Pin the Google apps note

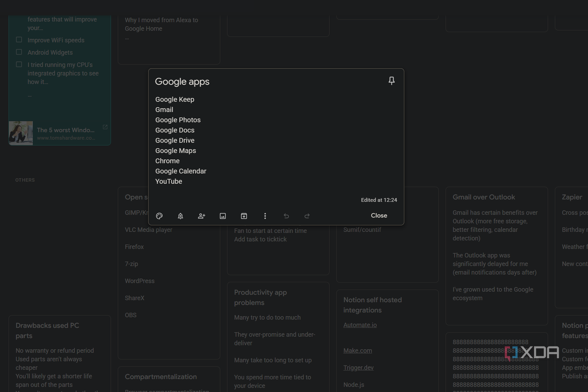click(x=392, y=81)
